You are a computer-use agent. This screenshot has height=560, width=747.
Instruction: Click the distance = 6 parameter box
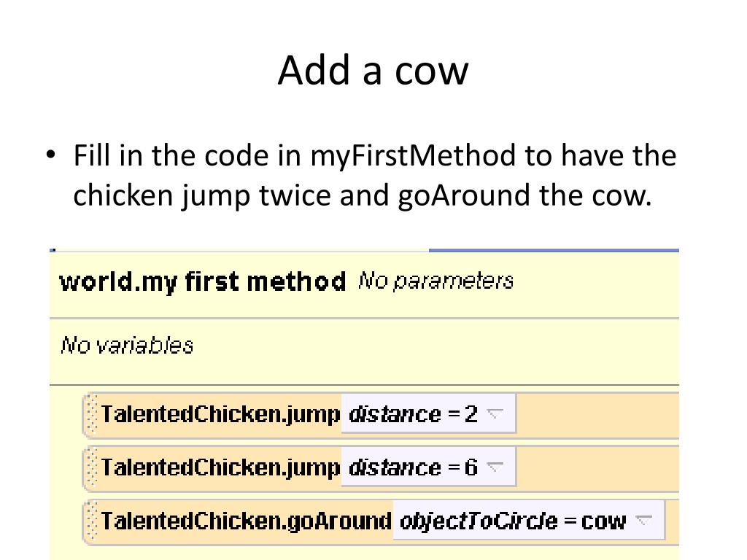coord(429,467)
